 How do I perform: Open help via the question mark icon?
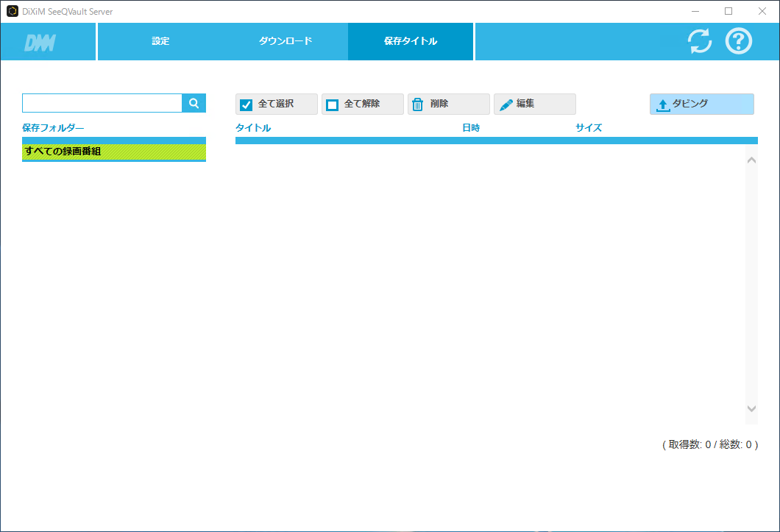tap(738, 41)
